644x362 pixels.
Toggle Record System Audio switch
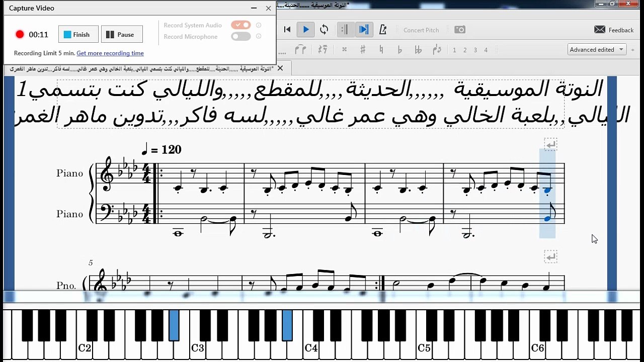pos(240,25)
